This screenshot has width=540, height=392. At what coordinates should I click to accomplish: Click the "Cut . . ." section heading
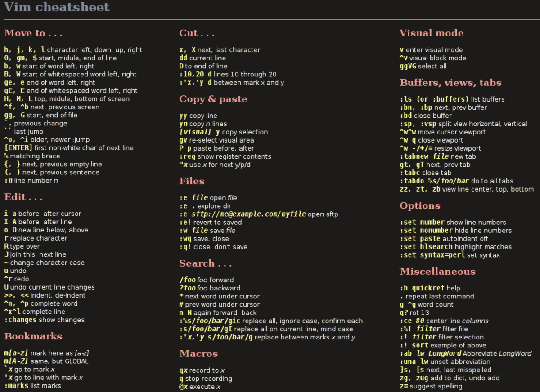(197, 33)
